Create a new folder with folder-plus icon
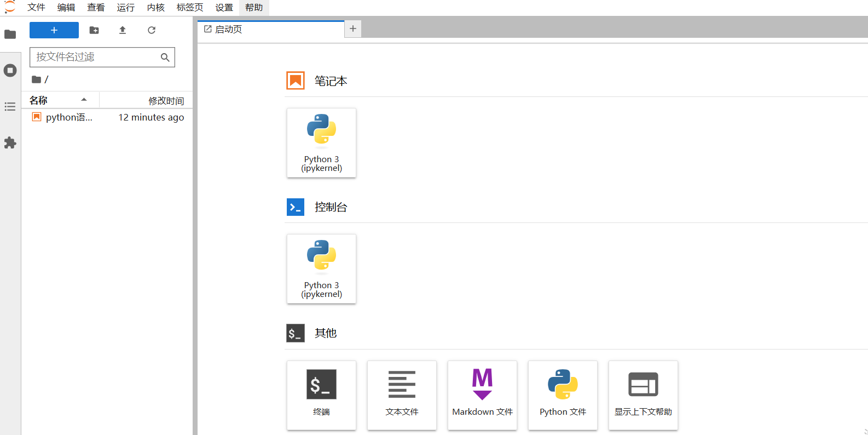This screenshot has width=868, height=435. pos(94,30)
